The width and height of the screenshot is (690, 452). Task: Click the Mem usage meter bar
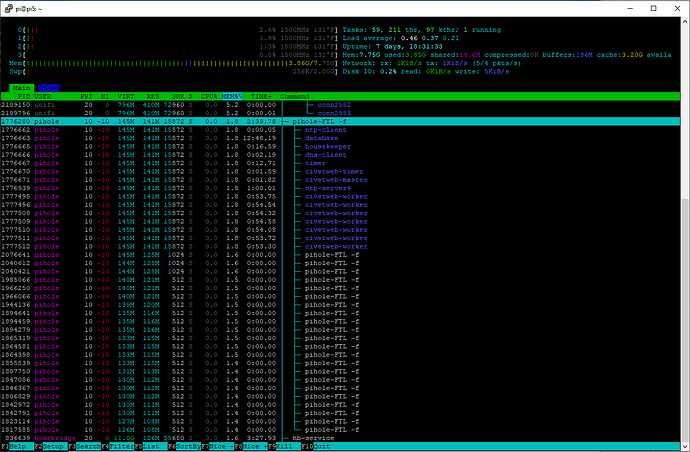coord(150,61)
